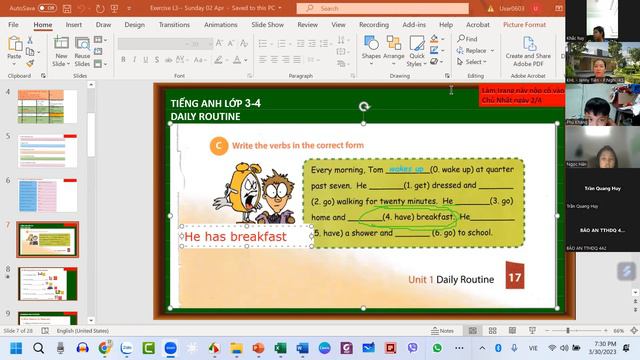Click the Redo icon in the title bar
The image size is (640, 360).
click(x=100, y=8)
